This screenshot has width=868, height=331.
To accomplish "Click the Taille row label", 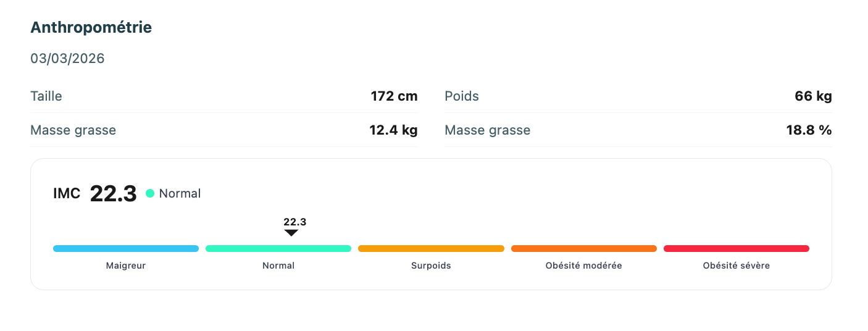I will pos(46,96).
